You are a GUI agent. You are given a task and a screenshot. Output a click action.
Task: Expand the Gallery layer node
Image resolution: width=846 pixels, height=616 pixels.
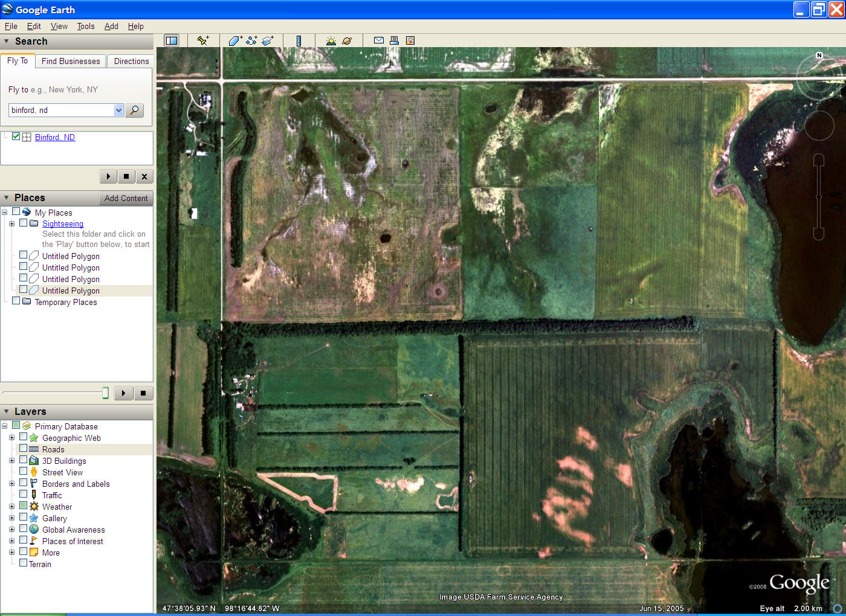[11, 518]
